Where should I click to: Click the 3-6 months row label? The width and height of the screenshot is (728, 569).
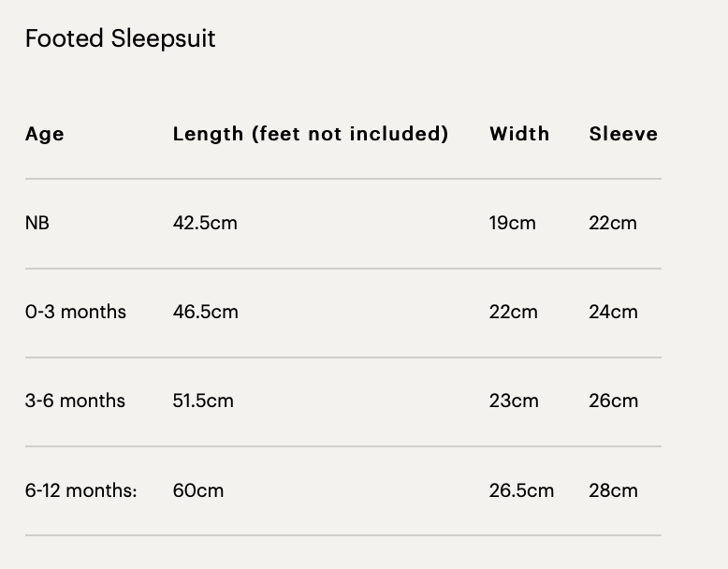pyautogui.click(x=75, y=401)
